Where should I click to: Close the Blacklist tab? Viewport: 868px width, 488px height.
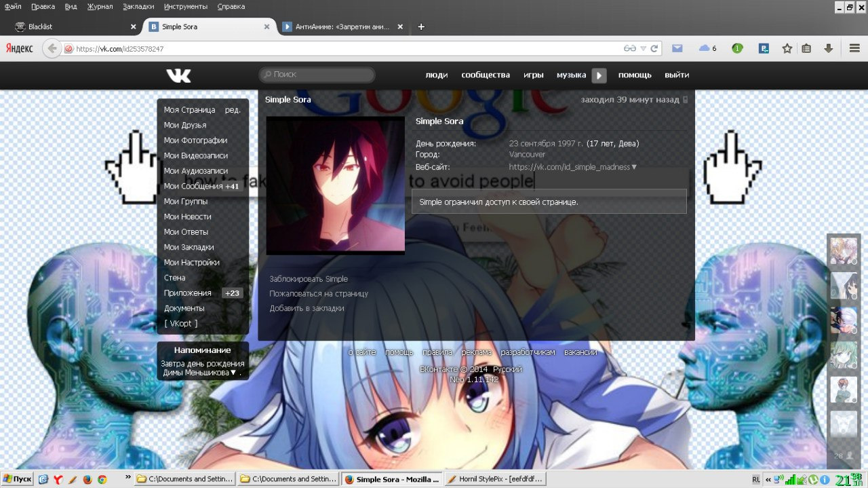point(134,27)
